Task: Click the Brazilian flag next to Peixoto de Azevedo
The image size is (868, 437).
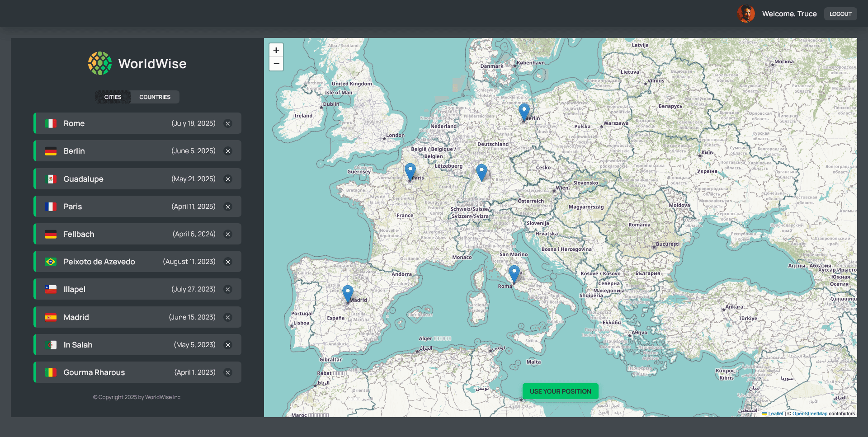Action: [51, 261]
